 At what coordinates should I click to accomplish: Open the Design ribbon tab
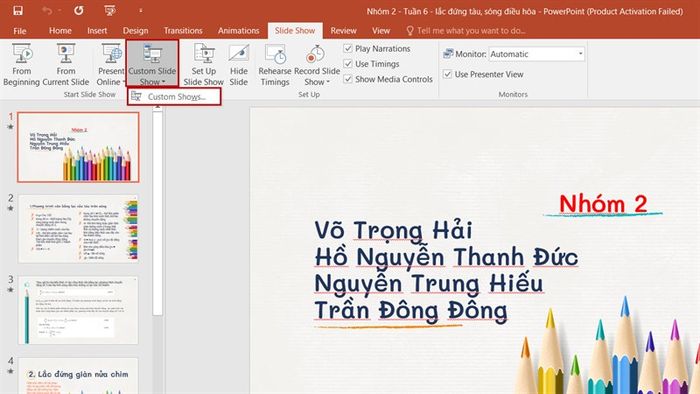point(135,31)
